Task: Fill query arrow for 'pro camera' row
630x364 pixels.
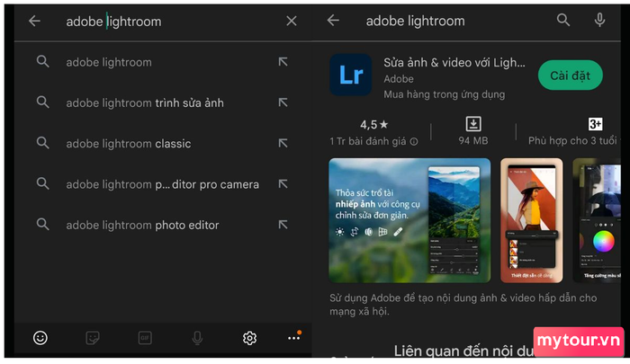Action: 283,184
